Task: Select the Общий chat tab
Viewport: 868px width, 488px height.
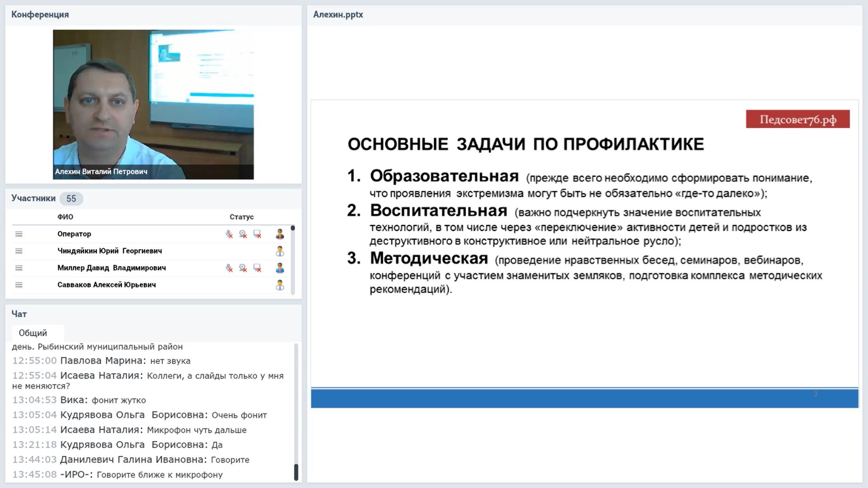Action: [33, 333]
